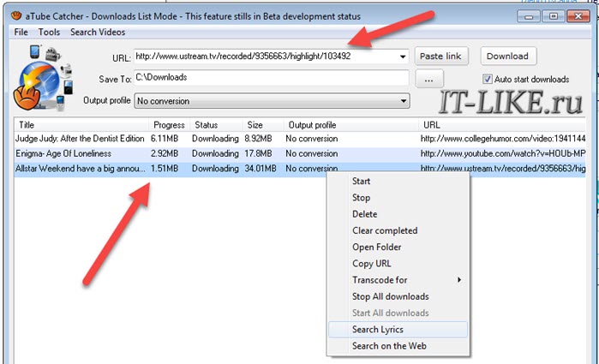The width and height of the screenshot is (599, 364).
Task: Click the Downloading status in Enigma row
Action: tap(215, 153)
